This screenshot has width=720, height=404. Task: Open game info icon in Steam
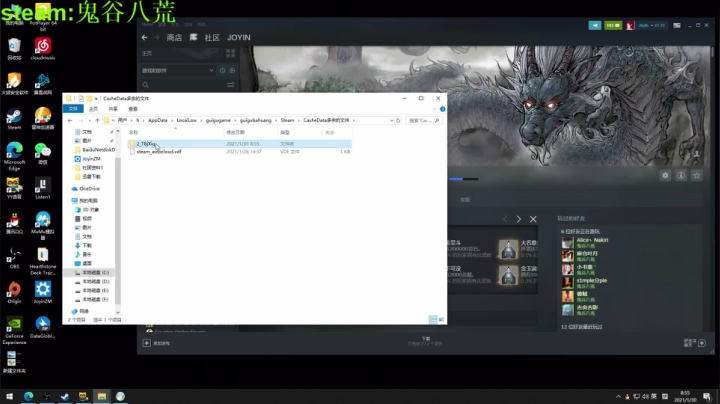pyautogui.click(x=681, y=175)
